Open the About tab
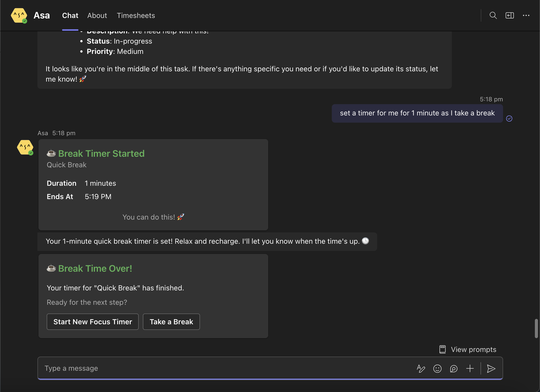Image resolution: width=540 pixels, height=392 pixels. (x=97, y=15)
